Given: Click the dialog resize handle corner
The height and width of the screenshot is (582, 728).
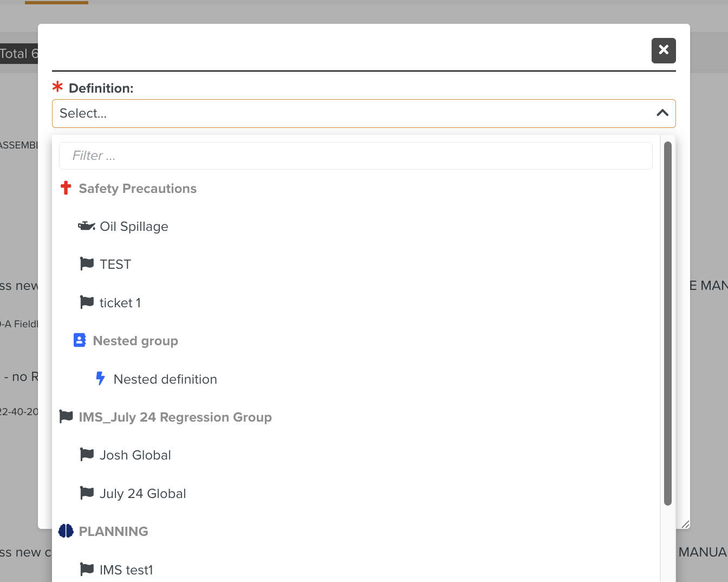Looking at the screenshot, I should click(685, 524).
